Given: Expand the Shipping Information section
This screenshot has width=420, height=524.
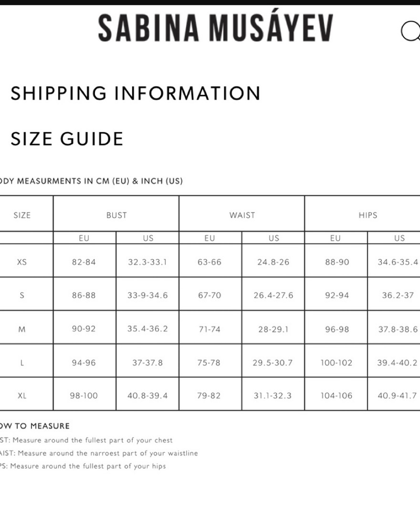Looking at the screenshot, I should (136, 93).
